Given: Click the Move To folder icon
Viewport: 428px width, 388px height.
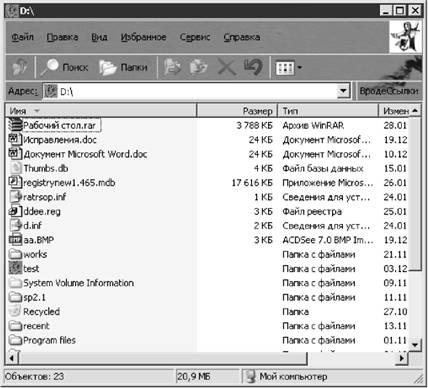Looking at the screenshot, I should [172, 67].
